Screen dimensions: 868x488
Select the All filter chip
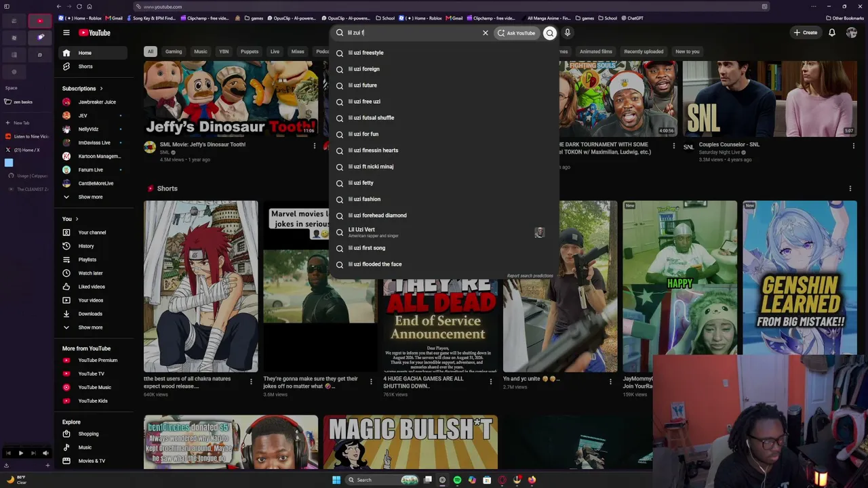[x=151, y=52]
